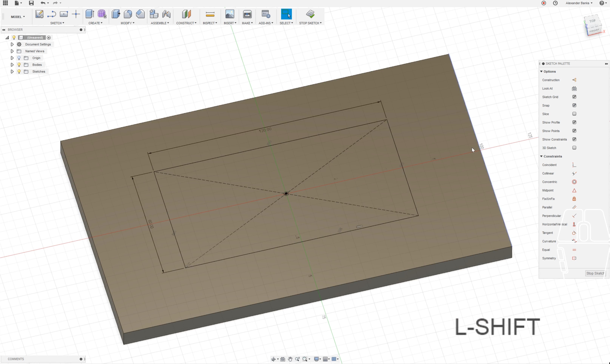This screenshot has height=364, width=610.
Task: Click Stop Sketch button in palette
Action: pos(595,273)
